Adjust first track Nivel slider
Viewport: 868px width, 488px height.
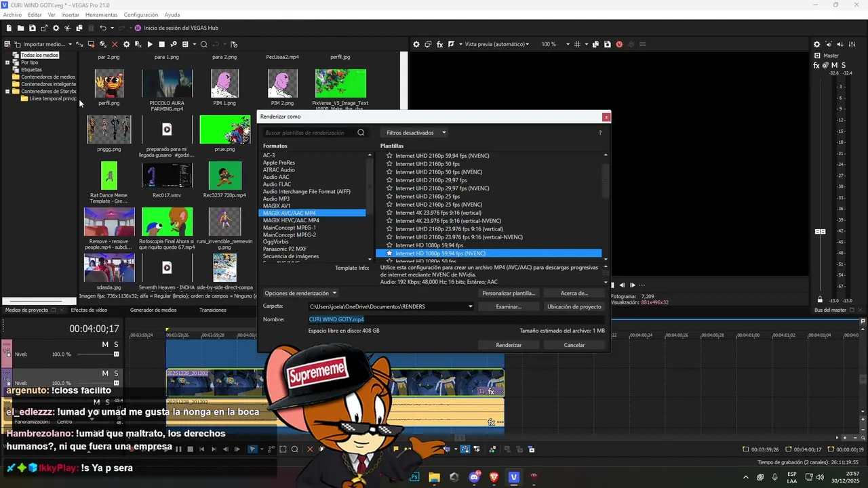point(116,354)
